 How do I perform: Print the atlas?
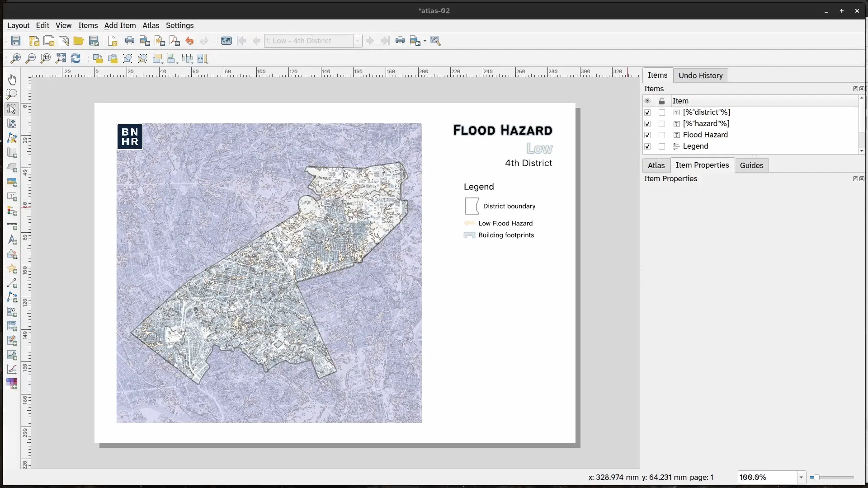401,41
